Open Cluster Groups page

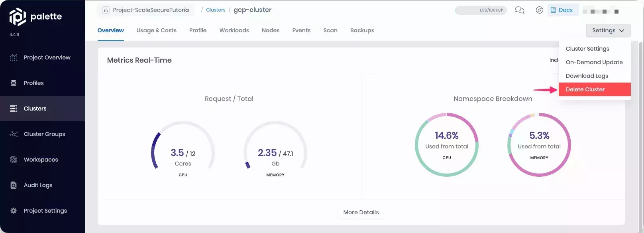(42, 134)
